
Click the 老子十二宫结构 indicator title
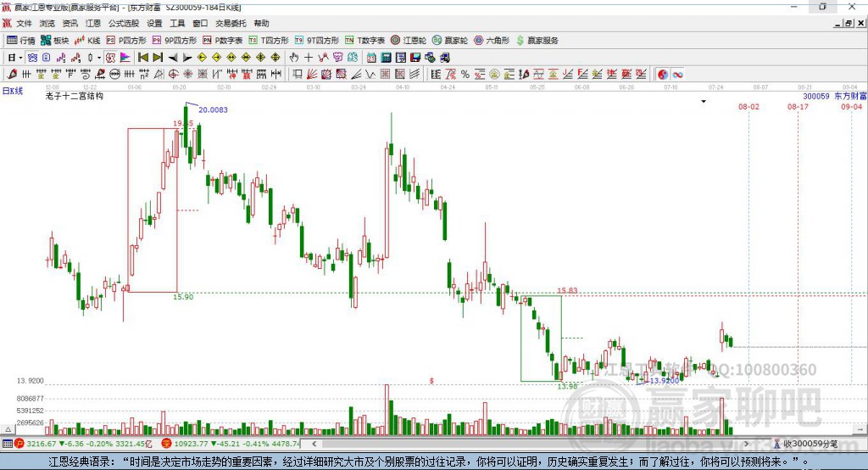[x=75, y=96]
